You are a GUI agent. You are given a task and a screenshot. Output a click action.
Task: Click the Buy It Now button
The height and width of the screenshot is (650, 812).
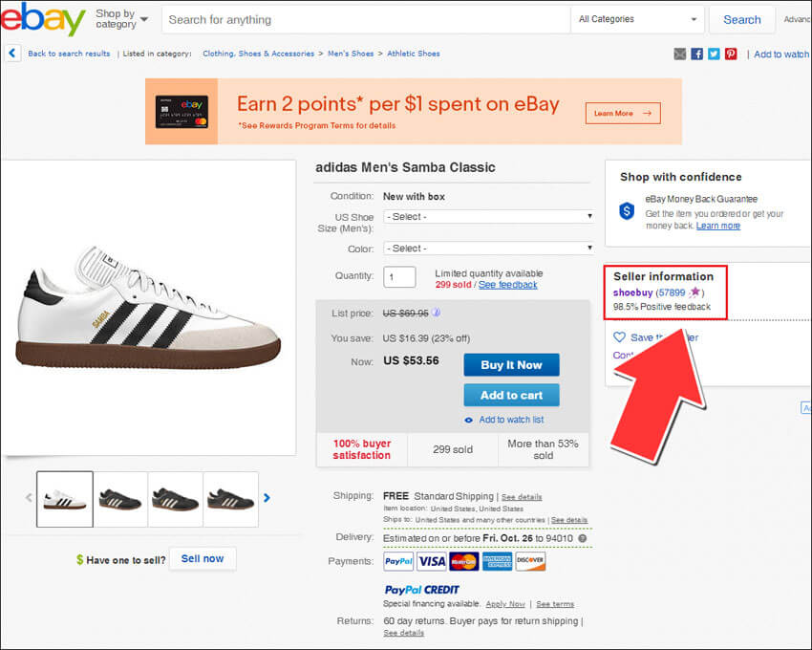[x=511, y=365]
